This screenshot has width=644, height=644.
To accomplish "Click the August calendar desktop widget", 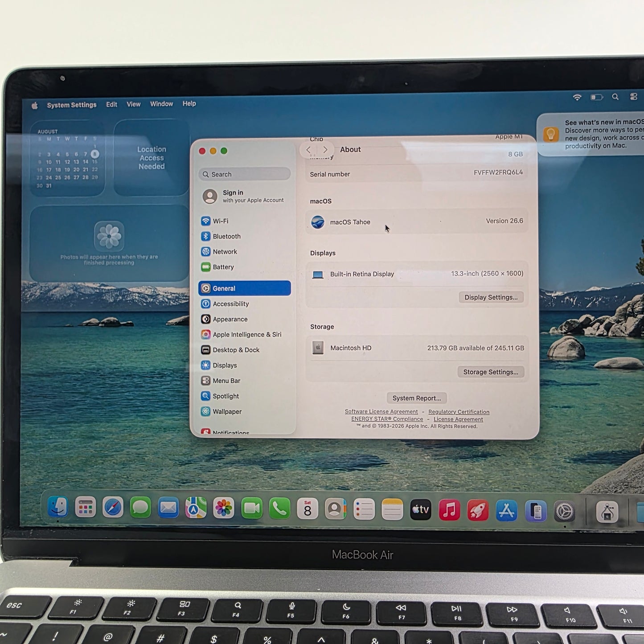I will (67, 159).
